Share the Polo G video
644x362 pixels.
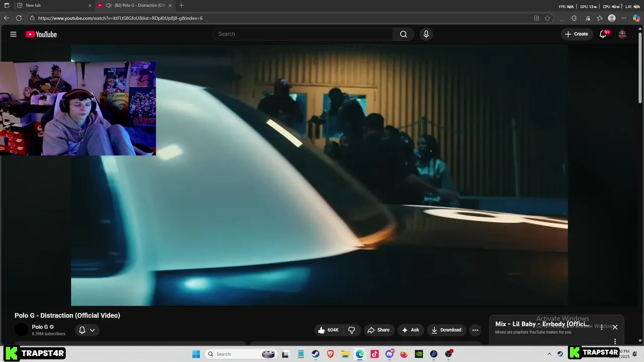[x=379, y=330]
